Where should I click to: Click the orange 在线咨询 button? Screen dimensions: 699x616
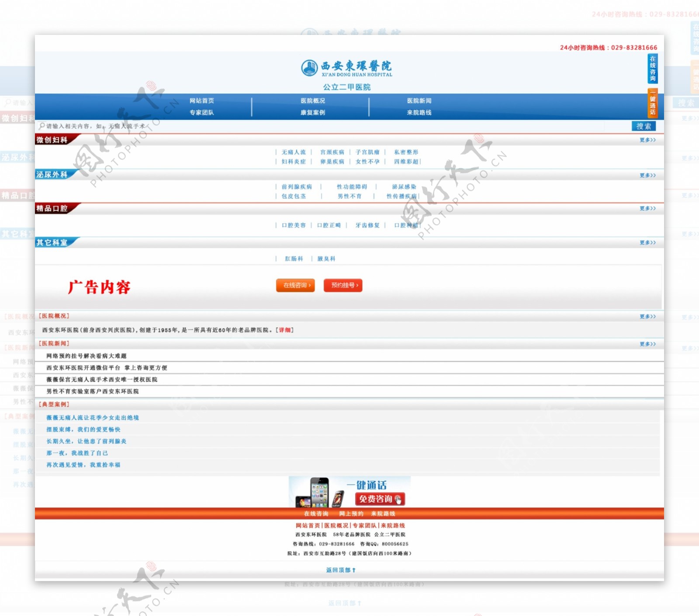[x=295, y=285]
